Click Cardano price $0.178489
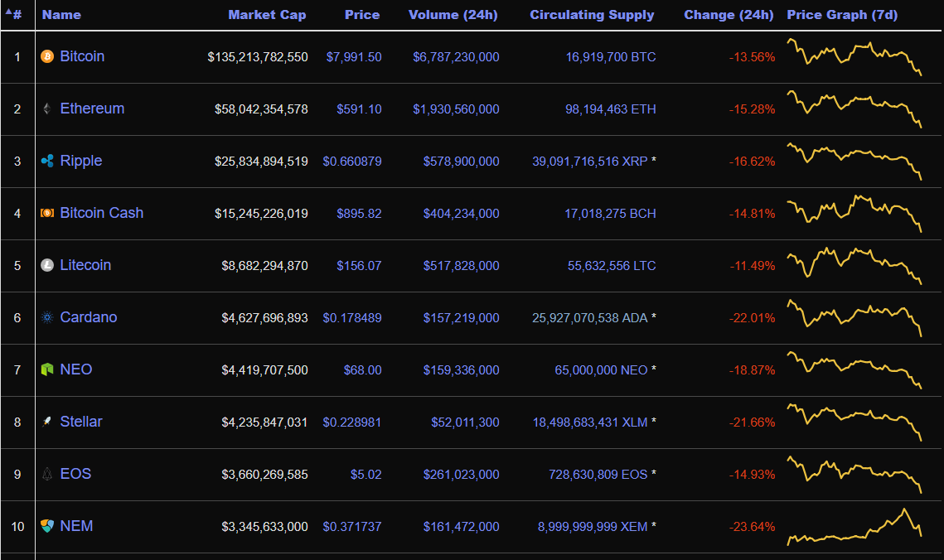The width and height of the screenshot is (944, 560). point(352,317)
